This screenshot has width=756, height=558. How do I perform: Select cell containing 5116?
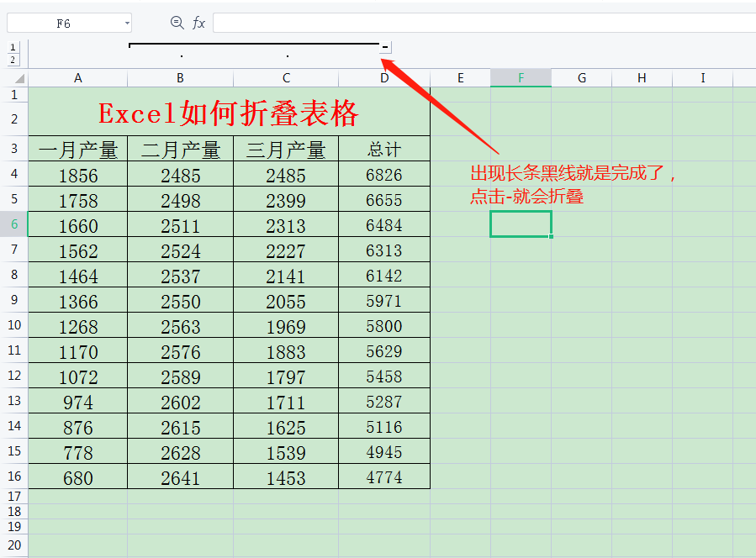pyautogui.click(x=384, y=426)
